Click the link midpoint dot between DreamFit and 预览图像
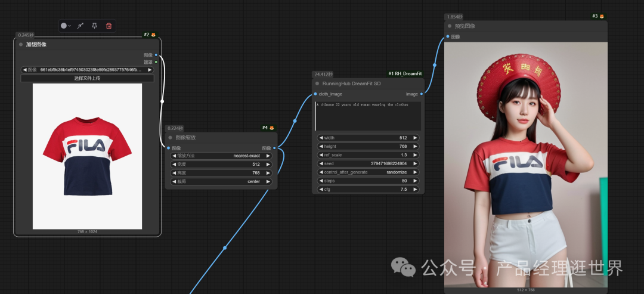Screen dimensions: 644x294 435,65
